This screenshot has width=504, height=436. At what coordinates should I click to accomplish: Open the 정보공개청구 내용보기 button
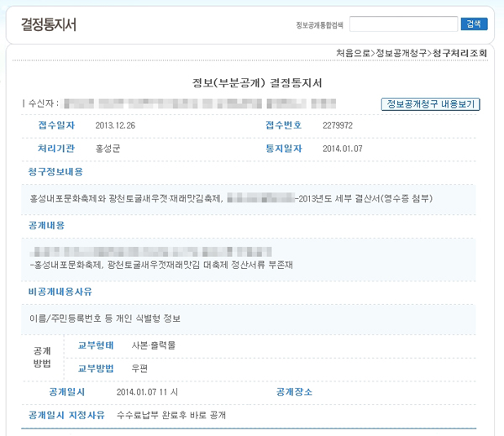point(430,104)
